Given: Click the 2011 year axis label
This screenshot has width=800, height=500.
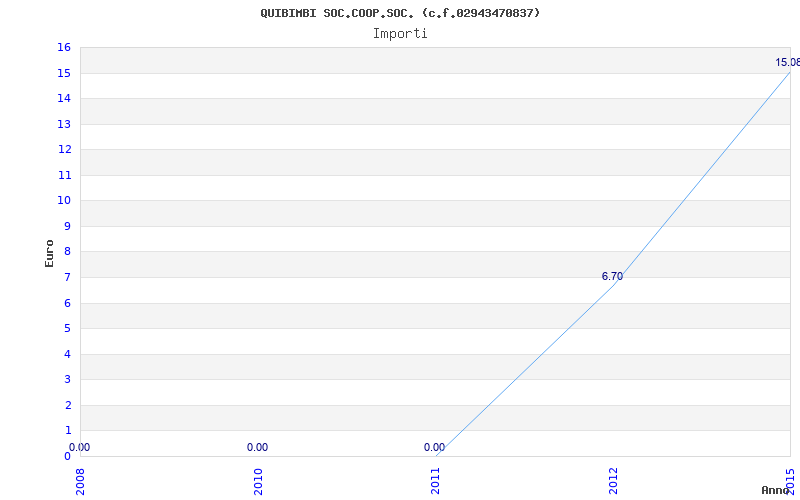Looking at the screenshot, I should pos(436,481).
